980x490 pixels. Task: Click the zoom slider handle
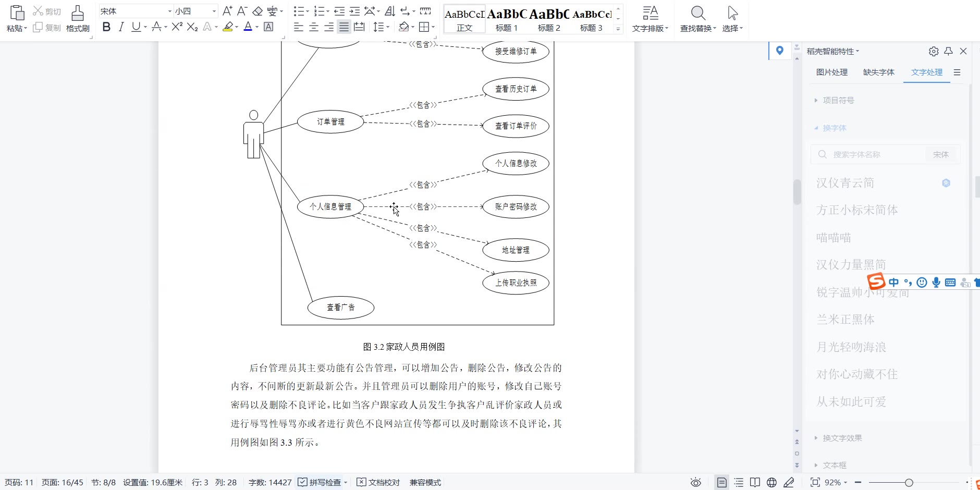coord(909,483)
